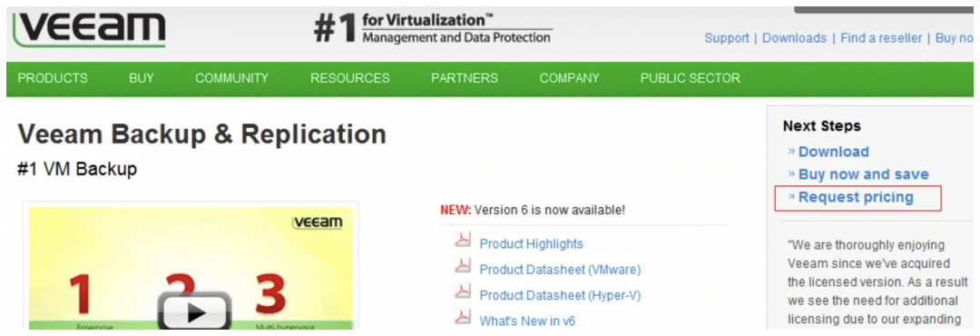
Task: Open the PRODUCTS menu
Action: [53, 78]
